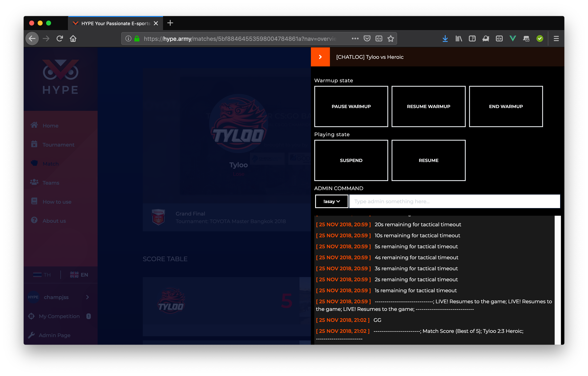The width and height of the screenshot is (588, 376).
Task: Open My Competition link
Action: 59,316
